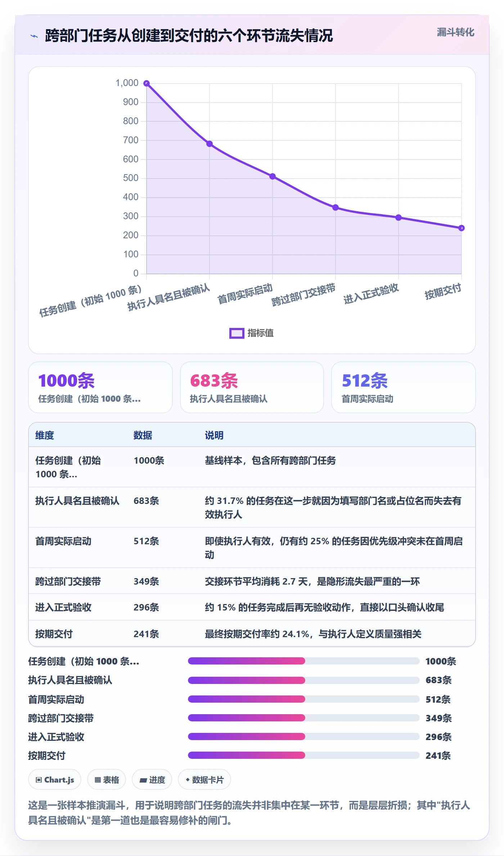Viewport: 504px width, 856px height.
Task: Click the footer note about 样本推演漏斗
Action: coord(249,813)
